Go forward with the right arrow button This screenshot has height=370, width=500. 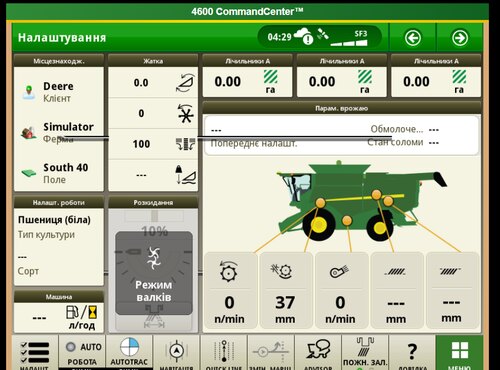pos(460,38)
